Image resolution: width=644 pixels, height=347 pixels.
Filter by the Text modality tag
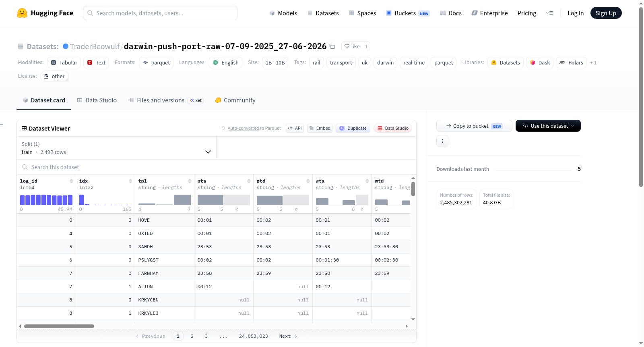pyautogui.click(x=96, y=62)
